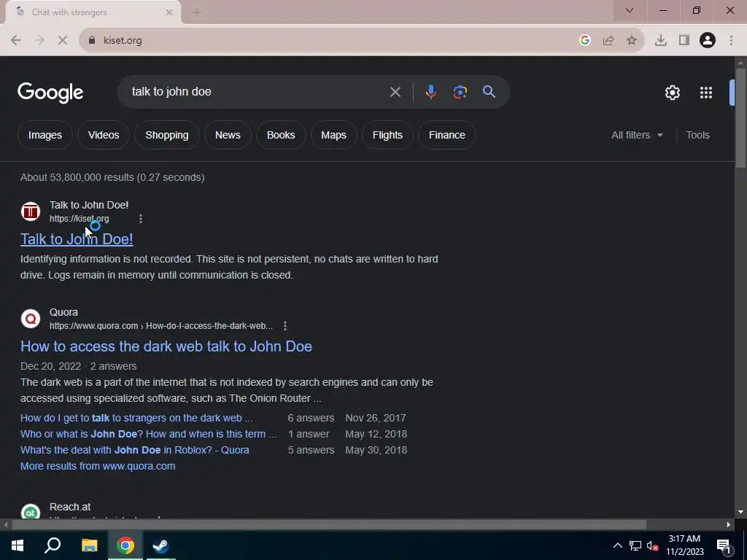Open more options for Quora result

click(x=285, y=326)
